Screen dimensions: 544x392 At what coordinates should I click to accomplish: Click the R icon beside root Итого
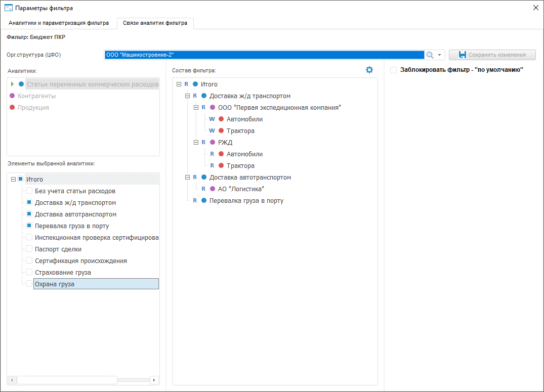(187, 84)
